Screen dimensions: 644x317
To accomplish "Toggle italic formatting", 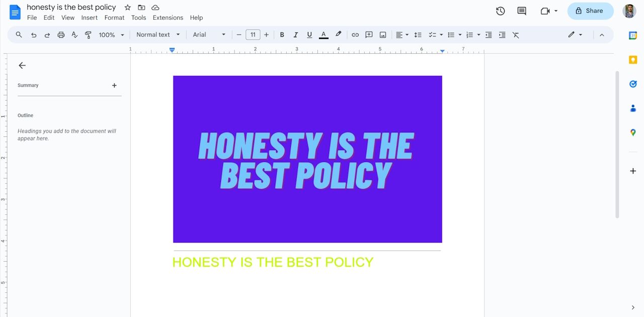I will 296,35.
